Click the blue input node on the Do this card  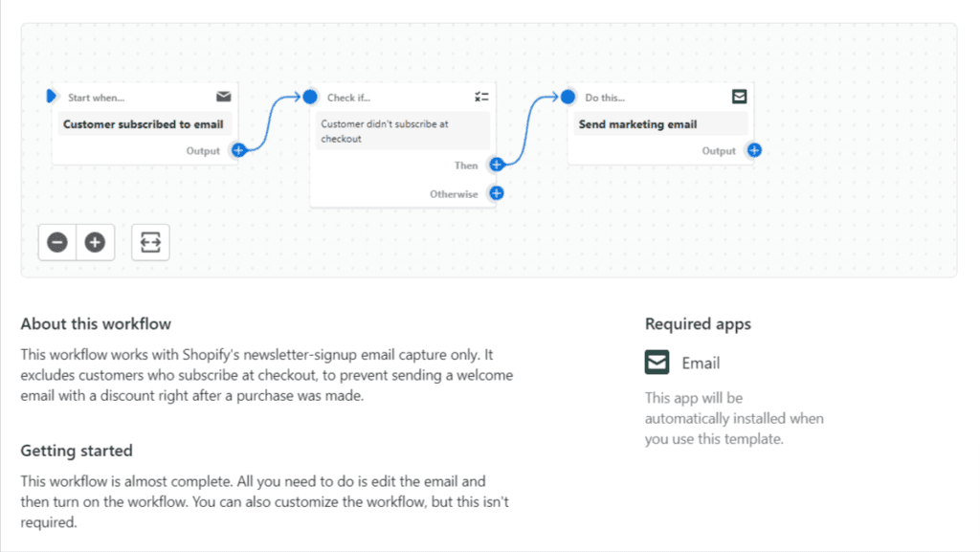click(567, 96)
